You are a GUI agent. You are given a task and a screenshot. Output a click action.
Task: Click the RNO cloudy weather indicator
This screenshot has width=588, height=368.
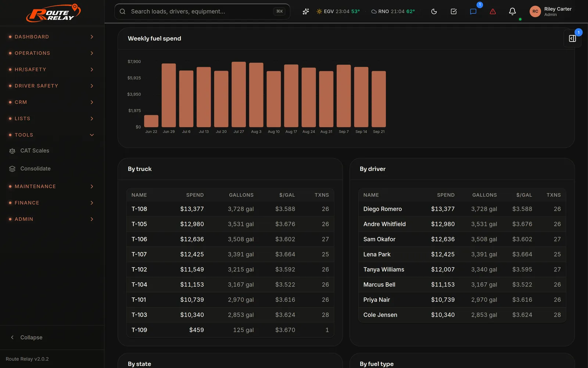coord(393,11)
